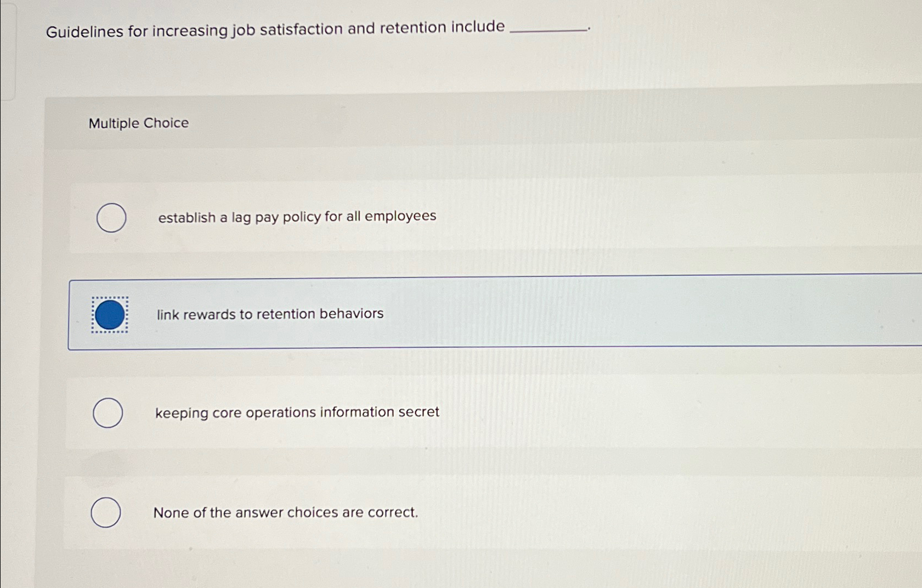
Task: Click the answer 'None of the answer choices are correct.'
Action: (x=286, y=512)
